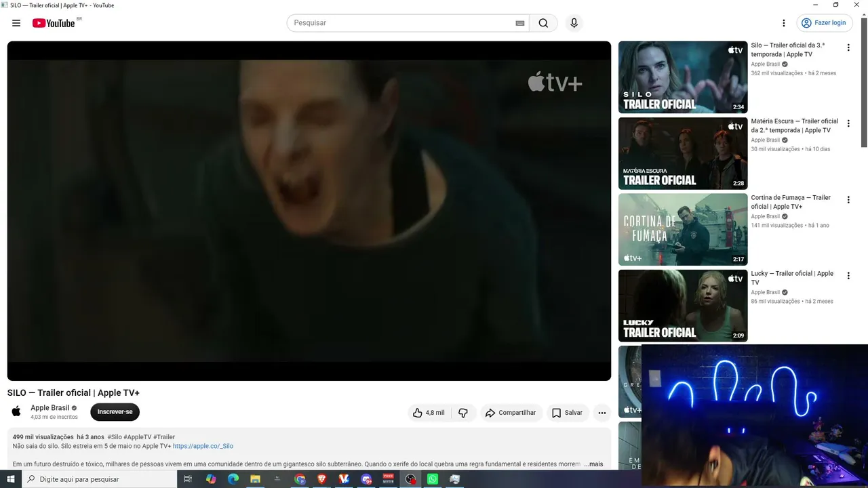
Task: Open Brave browser from the taskbar
Action: [x=322, y=479]
